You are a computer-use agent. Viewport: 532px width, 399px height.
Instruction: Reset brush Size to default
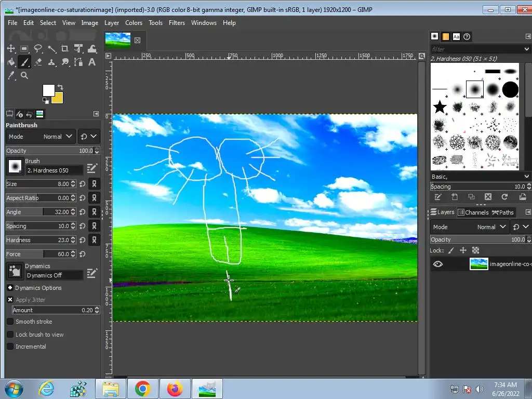83,184
